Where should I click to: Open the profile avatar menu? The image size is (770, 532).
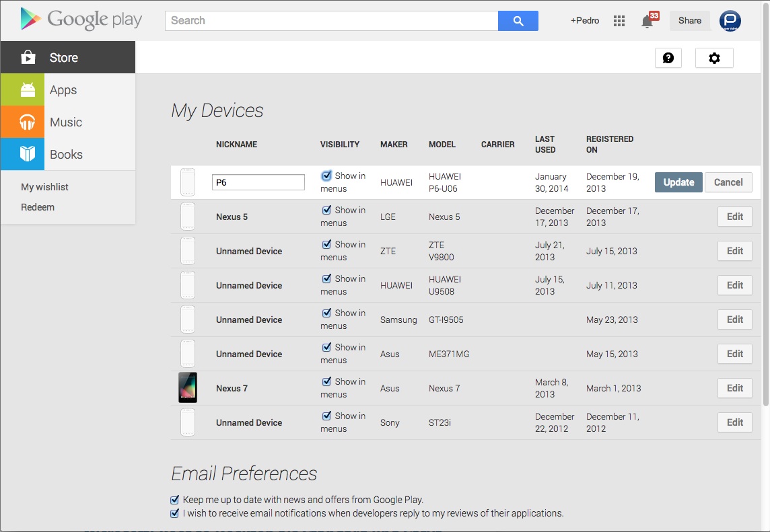tap(730, 21)
